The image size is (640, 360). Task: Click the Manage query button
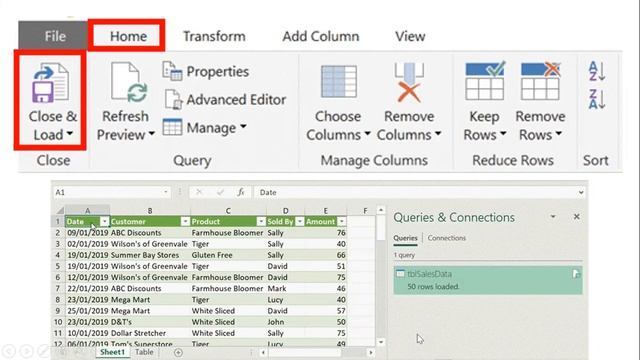[x=204, y=128]
